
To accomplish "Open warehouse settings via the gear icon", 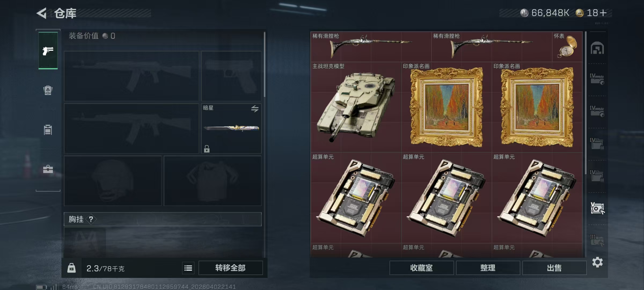I will [598, 262].
